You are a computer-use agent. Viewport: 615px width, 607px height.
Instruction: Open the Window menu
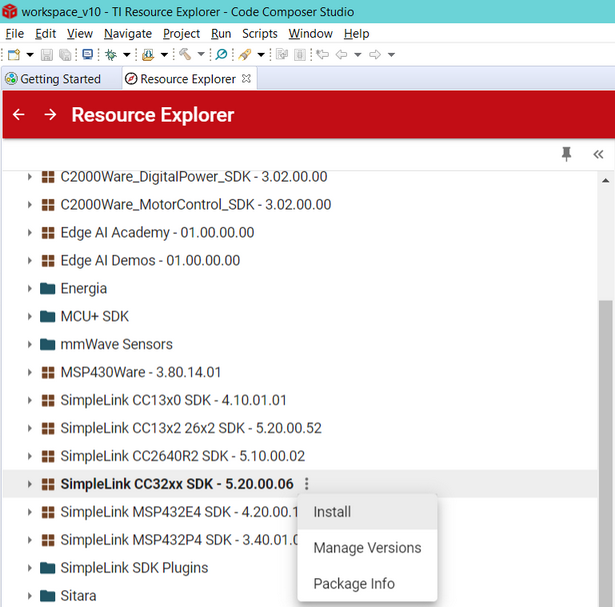tap(311, 34)
